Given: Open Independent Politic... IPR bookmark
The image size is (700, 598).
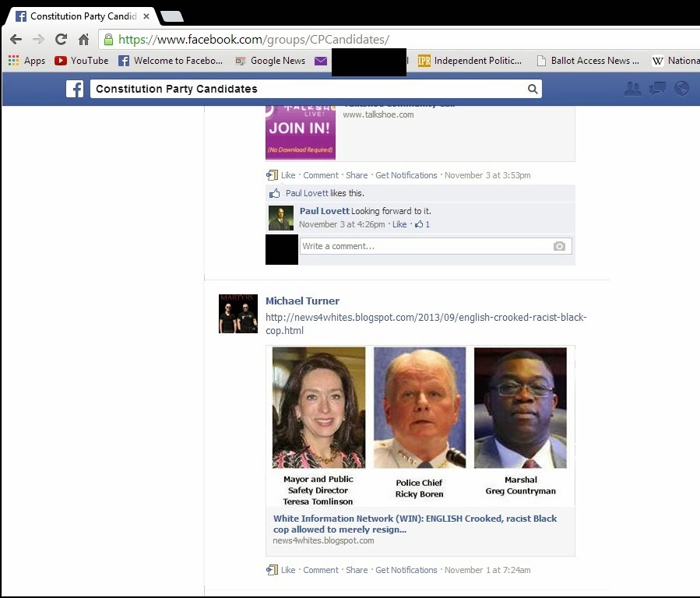Looking at the screenshot, I should 470,61.
